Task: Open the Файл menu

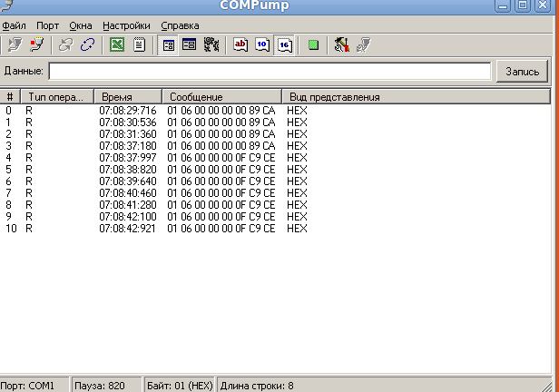Action: pos(14,26)
